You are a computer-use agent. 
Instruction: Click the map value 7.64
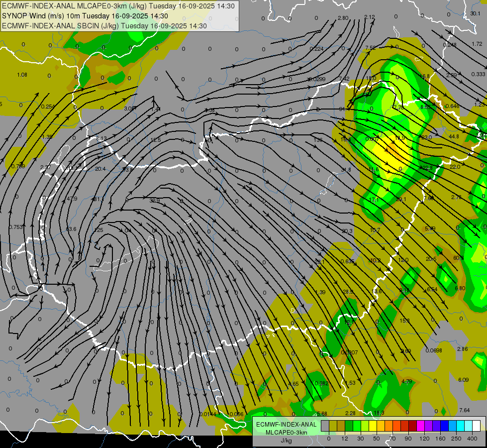pyautogui.click(x=464, y=410)
